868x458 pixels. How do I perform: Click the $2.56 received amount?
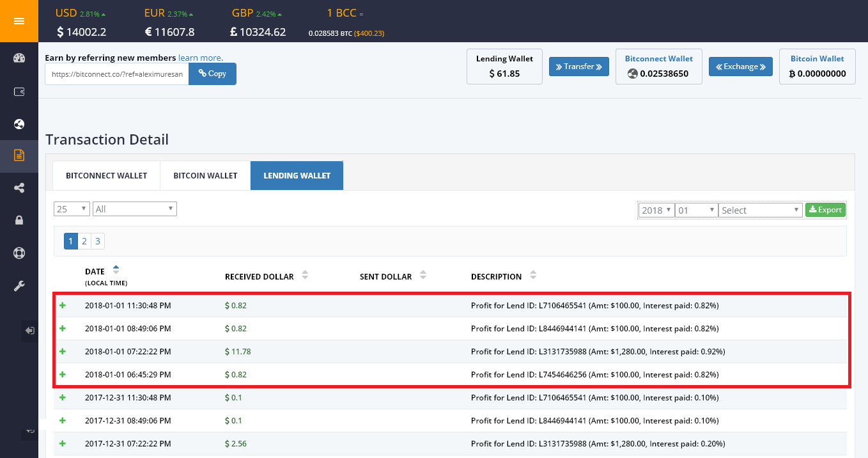[x=236, y=444]
